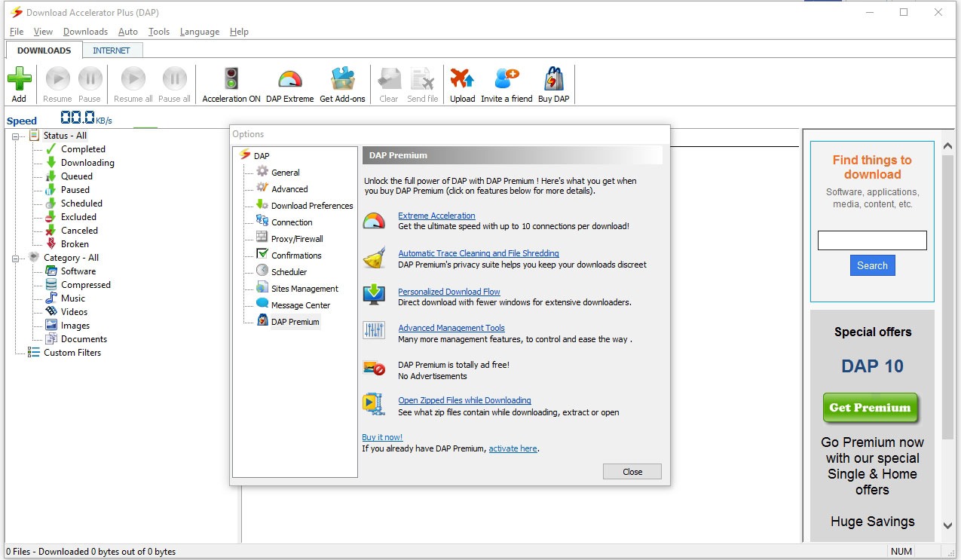The width and height of the screenshot is (961, 560).
Task: Open the Help menu
Action: point(239,32)
